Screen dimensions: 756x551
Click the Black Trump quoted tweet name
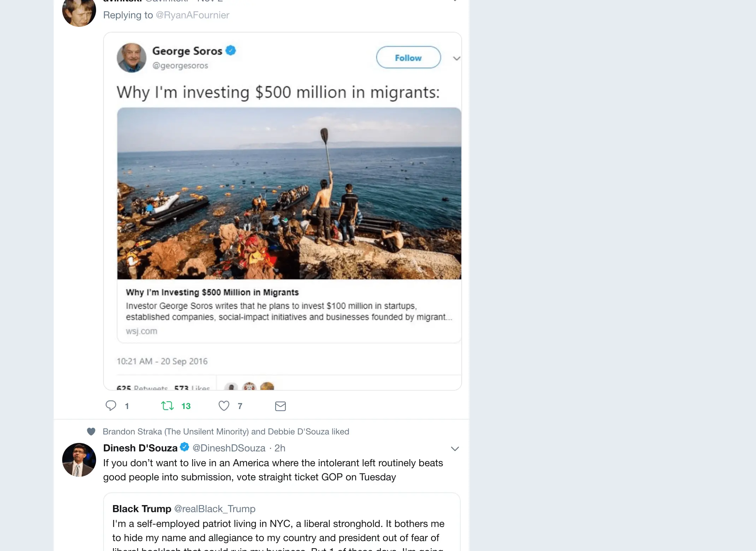point(142,509)
